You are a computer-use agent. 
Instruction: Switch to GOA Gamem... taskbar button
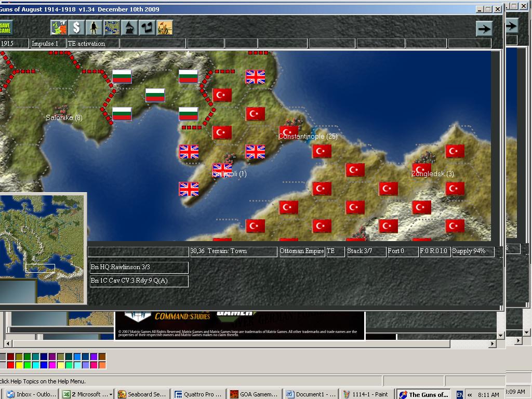(254, 394)
